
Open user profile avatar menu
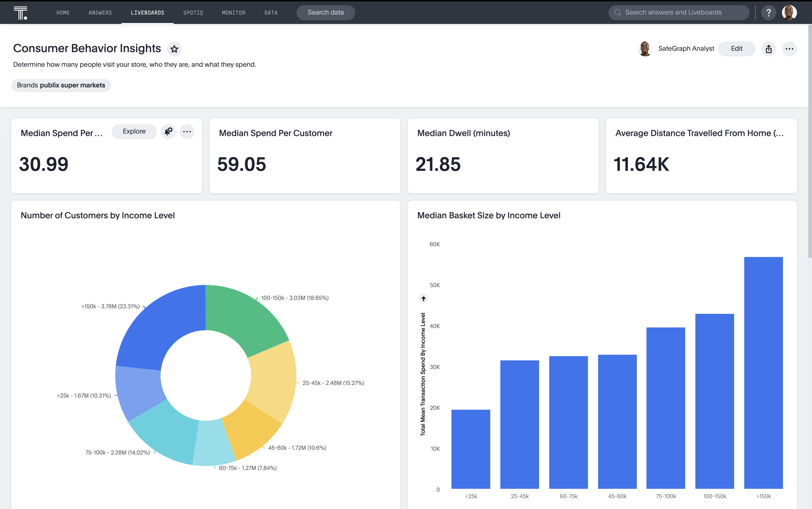coord(789,13)
